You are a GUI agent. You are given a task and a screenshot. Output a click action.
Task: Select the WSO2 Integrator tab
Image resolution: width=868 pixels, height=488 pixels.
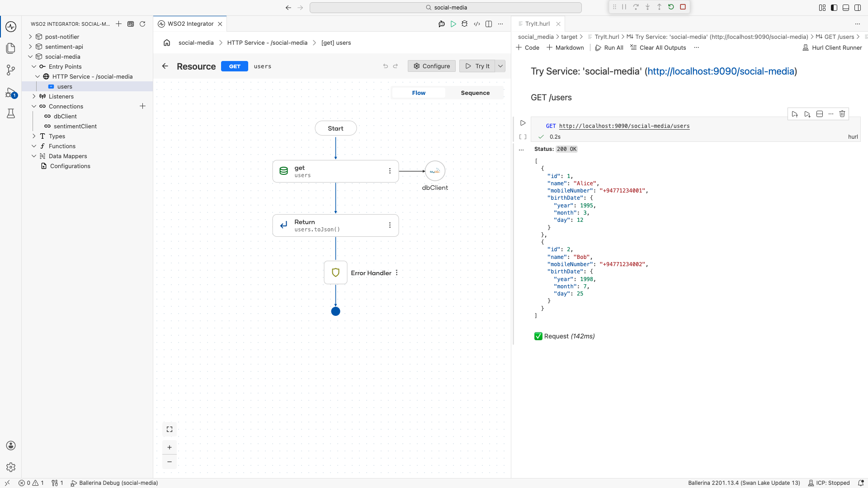pyautogui.click(x=190, y=24)
